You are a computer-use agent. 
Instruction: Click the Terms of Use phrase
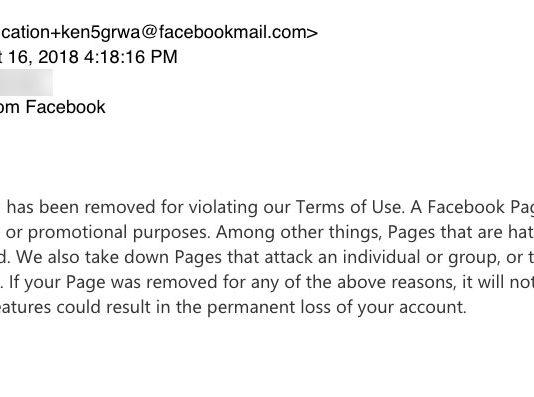pyautogui.click(x=349, y=207)
